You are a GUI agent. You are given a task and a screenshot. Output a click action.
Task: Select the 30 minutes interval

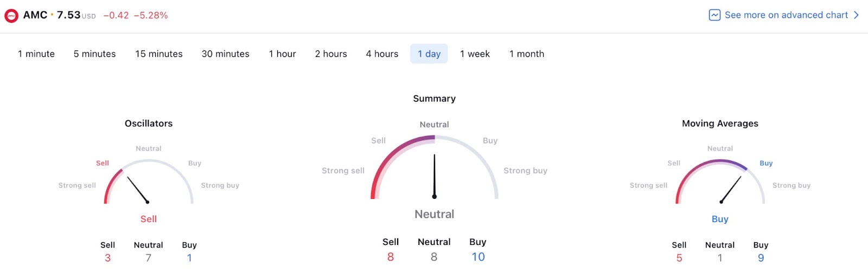point(226,54)
